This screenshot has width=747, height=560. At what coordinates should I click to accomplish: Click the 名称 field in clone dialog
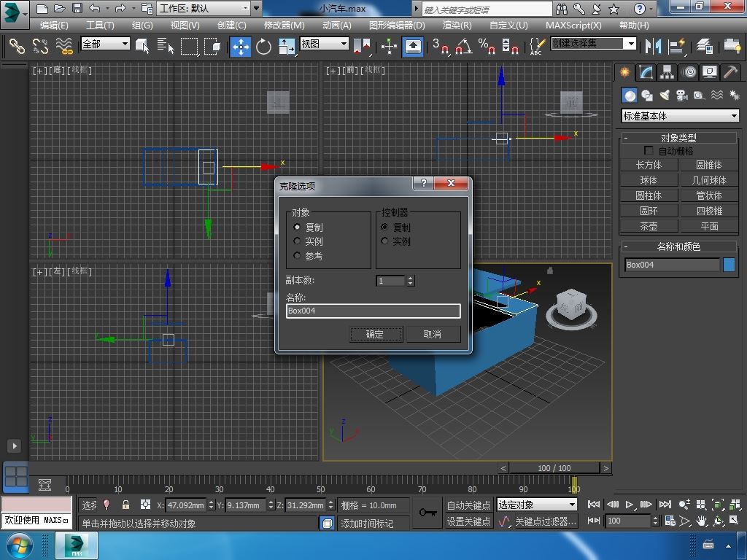click(373, 311)
